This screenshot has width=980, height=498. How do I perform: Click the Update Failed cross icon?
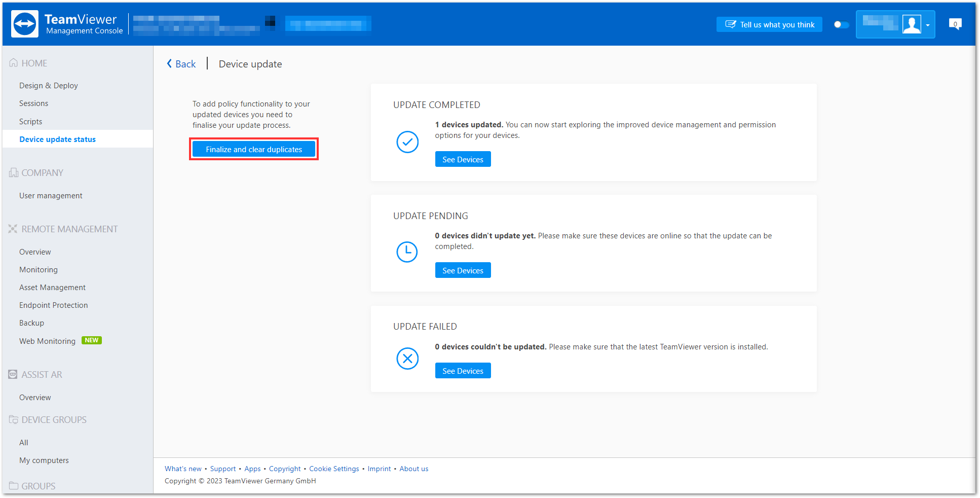[407, 359]
